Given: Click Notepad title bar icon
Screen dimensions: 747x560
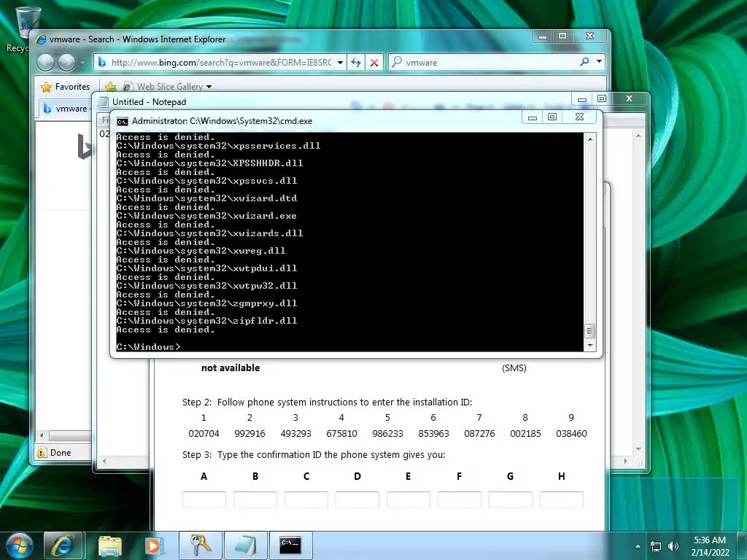Looking at the screenshot, I should pyautogui.click(x=103, y=102).
